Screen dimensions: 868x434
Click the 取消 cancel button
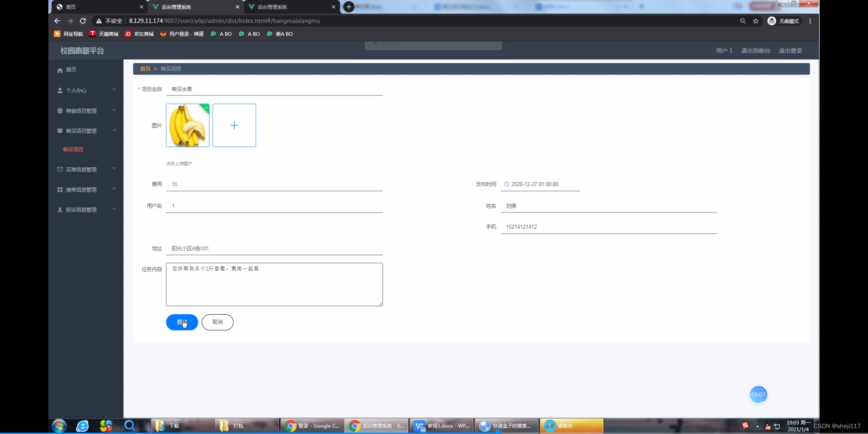click(x=217, y=322)
